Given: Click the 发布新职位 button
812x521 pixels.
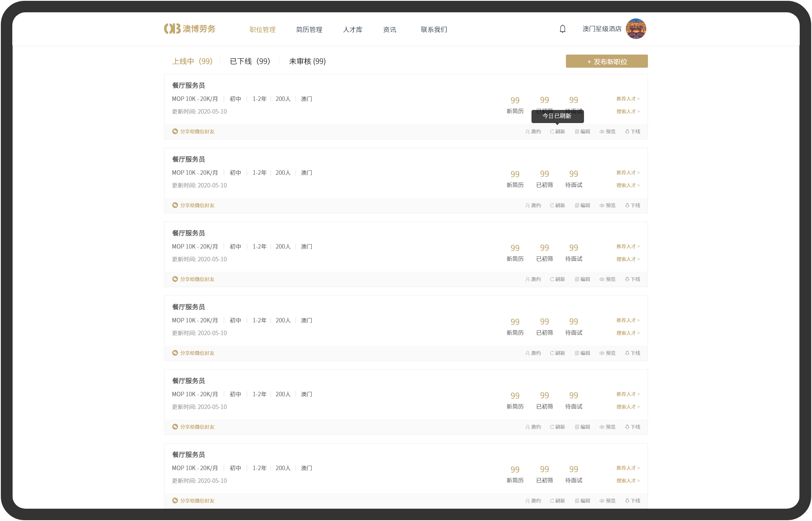Looking at the screenshot, I should point(607,61).
